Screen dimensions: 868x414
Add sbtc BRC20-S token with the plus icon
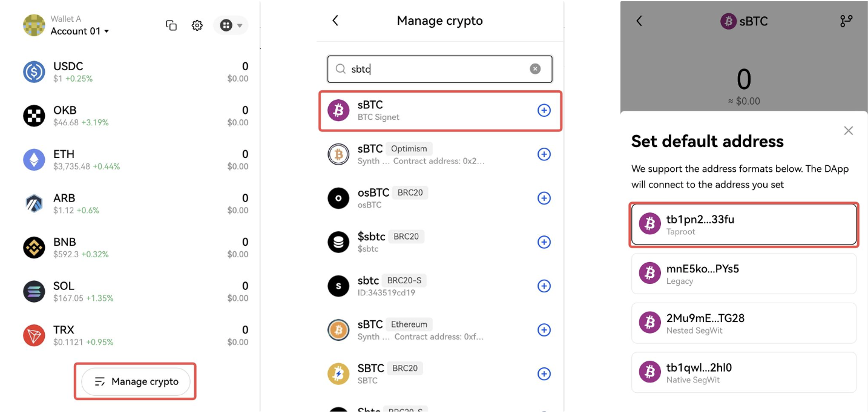click(544, 286)
